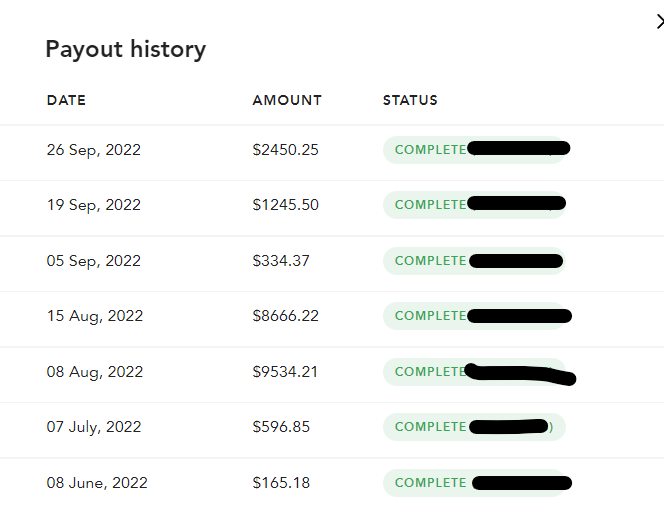The width and height of the screenshot is (664, 532).
Task: Click the $1245.50 payout amount
Action: click(286, 205)
